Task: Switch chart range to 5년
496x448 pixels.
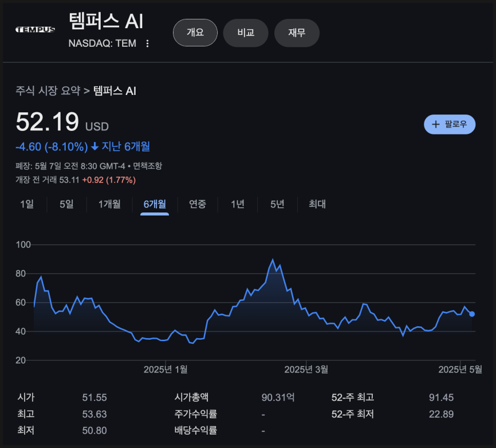Action: pos(277,204)
